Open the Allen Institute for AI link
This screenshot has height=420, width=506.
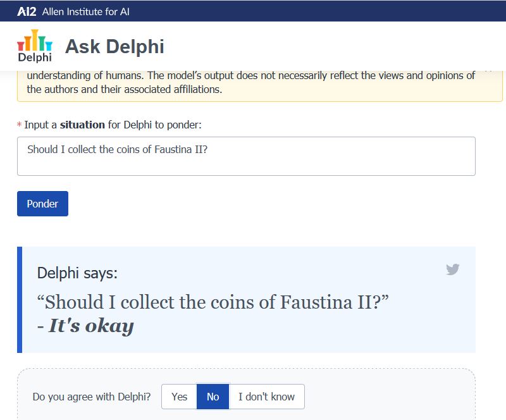coord(86,11)
